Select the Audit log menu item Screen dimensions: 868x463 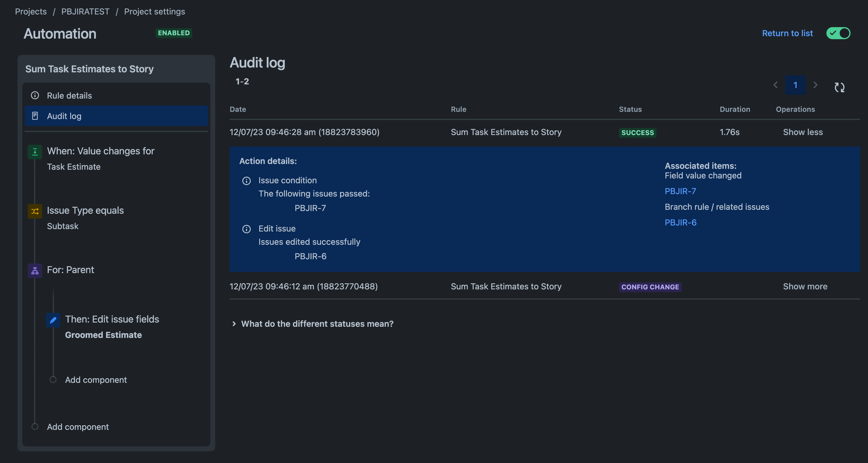116,116
